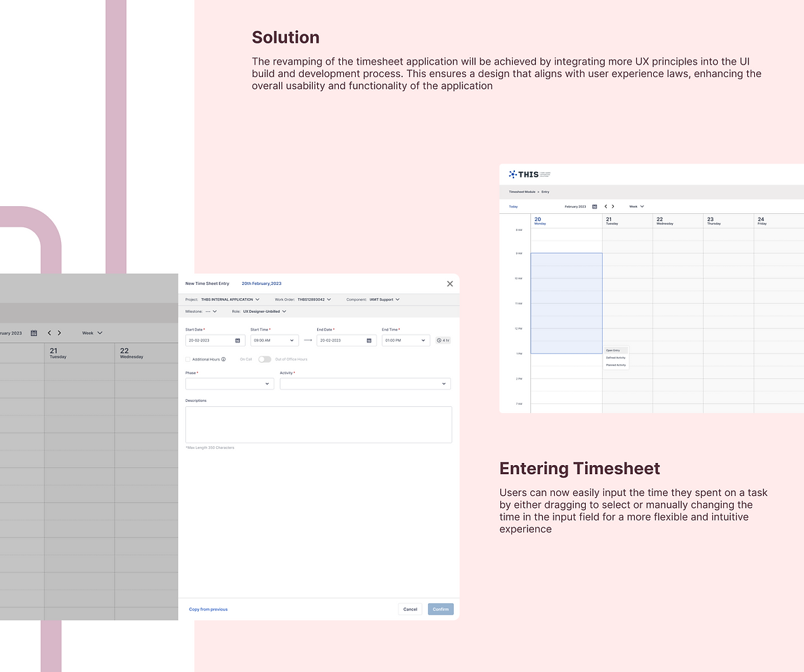The height and width of the screenshot is (672, 804).
Task: Select Defined Activity in the context menu
Action: coord(616,358)
